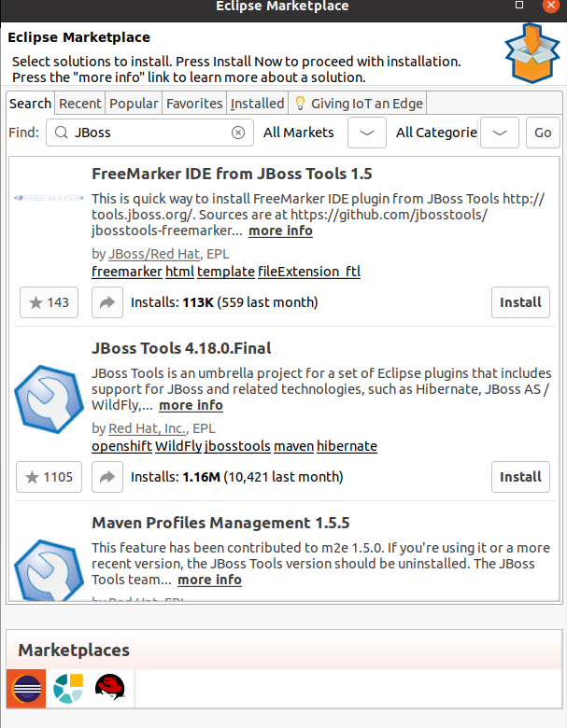The image size is (567, 728).
Task: Star JBoss Tools with 1105 favorites
Action: (50, 477)
